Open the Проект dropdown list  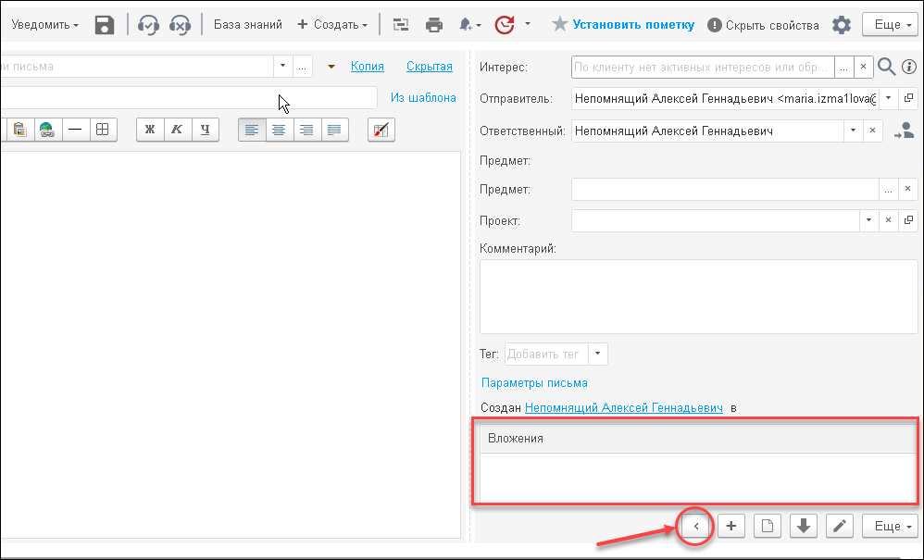868,221
